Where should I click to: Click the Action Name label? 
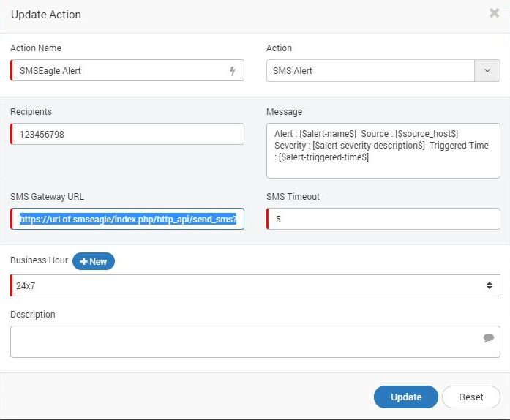coord(36,48)
